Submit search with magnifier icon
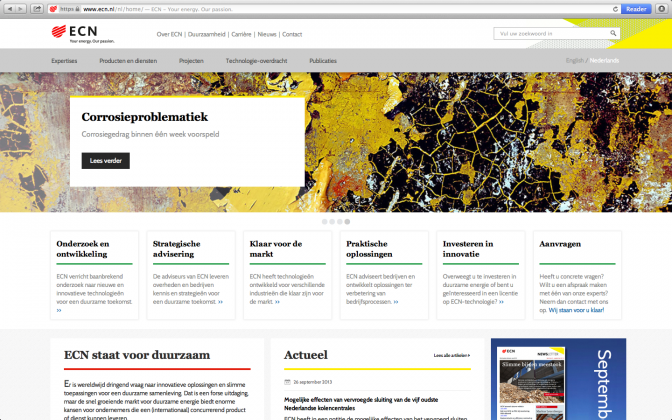Image resolution: width=672 pixels, height=420 pixels. click(x=613, y=33)
